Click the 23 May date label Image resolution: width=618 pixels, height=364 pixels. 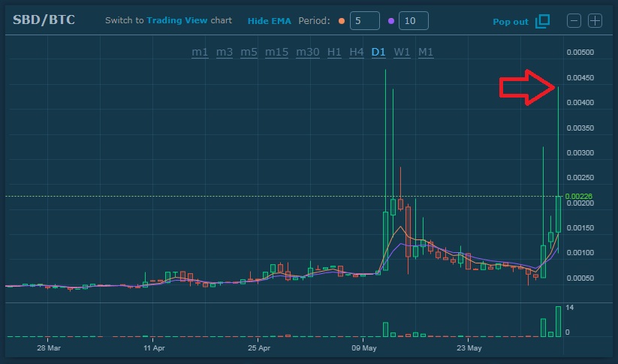469,348
